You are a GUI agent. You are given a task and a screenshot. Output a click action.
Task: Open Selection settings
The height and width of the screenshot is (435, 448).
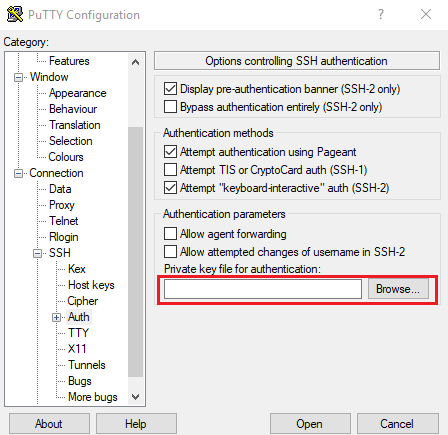(70, 141)
